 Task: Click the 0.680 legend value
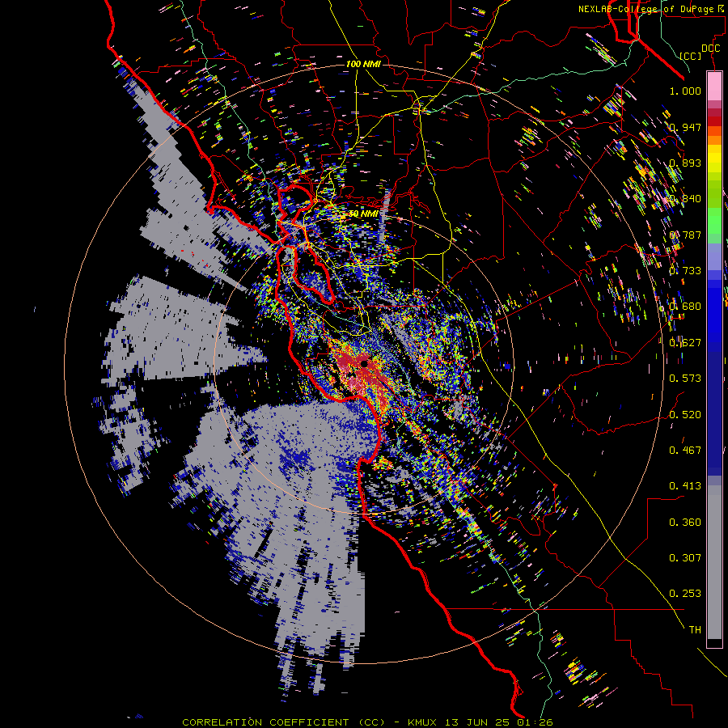685,307
